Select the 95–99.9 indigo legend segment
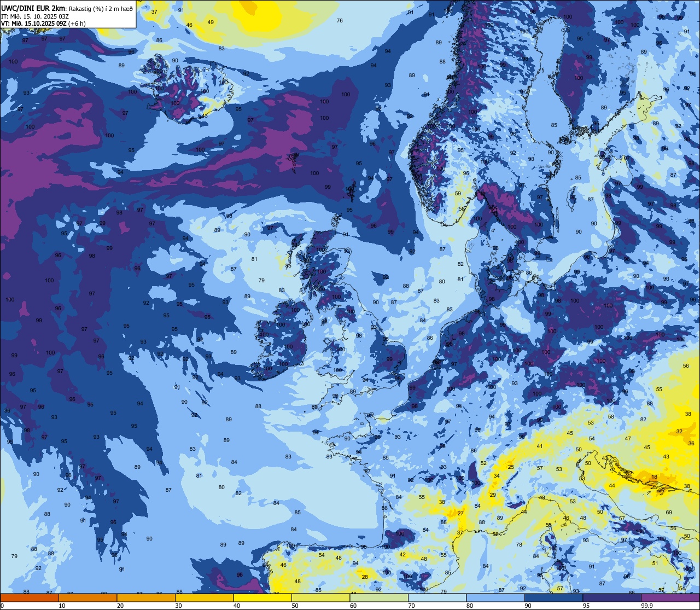Image resolution: width=700 pixels, height=610 pixels. pyautogui.click(x=612, y=597)
